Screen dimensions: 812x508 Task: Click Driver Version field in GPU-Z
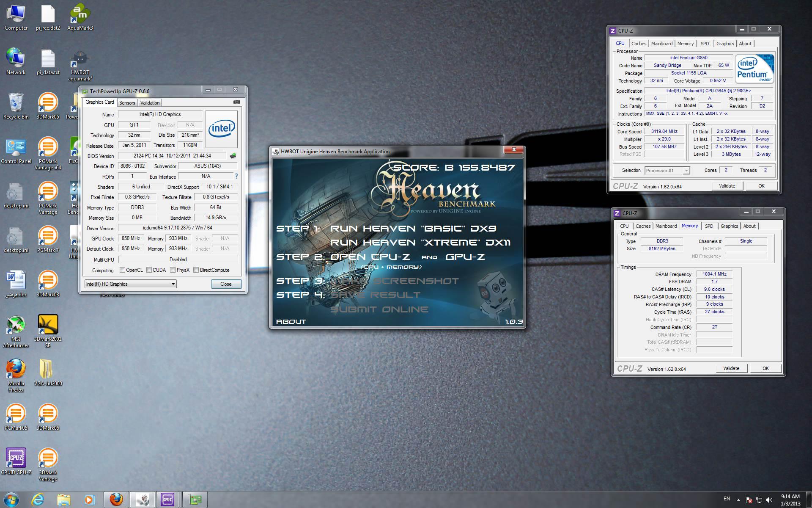coord(178,228)
